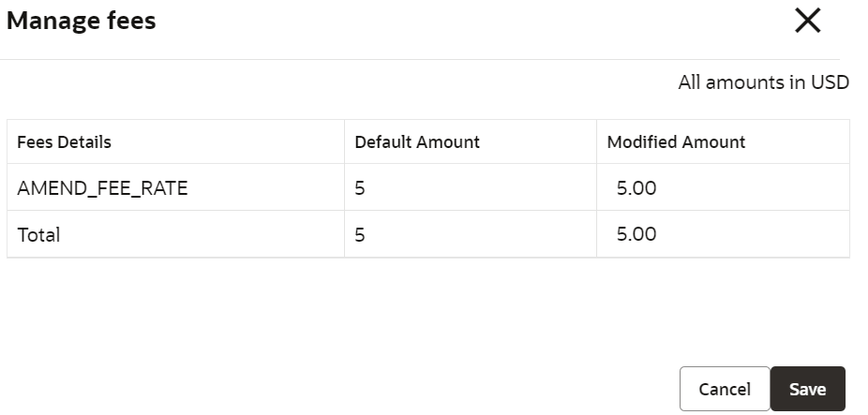This screenshot has height=415, width=868.
Task: Select the Fees Details column header
Action: [x=64, y=142]
